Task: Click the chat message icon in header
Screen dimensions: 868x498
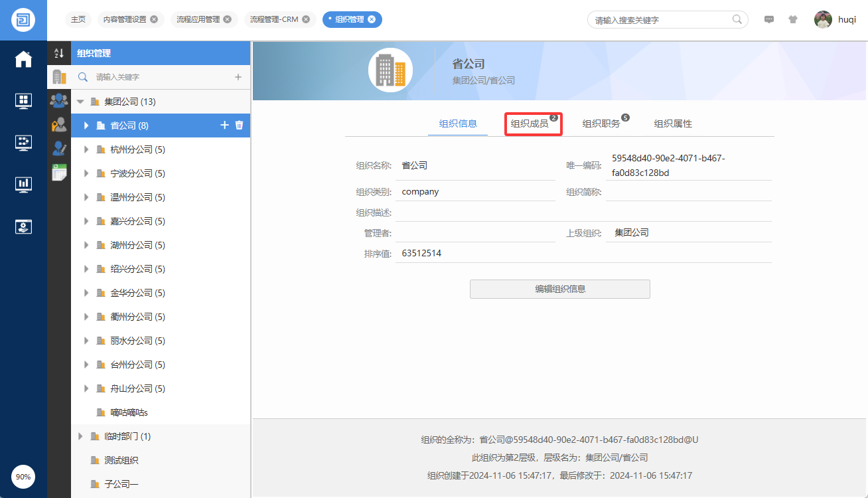Action: [769, 20]
